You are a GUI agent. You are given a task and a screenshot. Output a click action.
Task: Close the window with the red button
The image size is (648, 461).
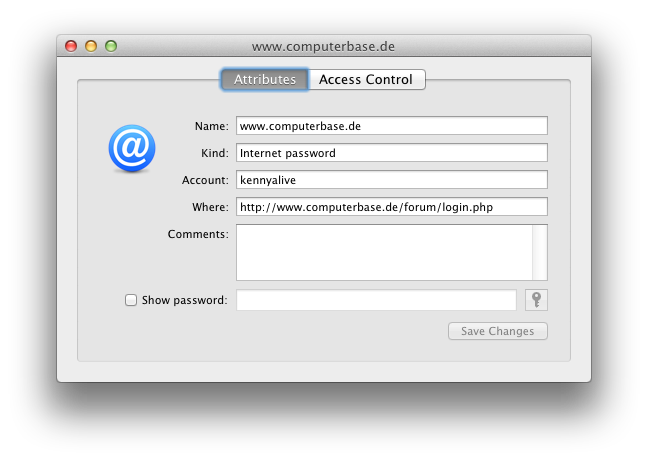point(71,46)
